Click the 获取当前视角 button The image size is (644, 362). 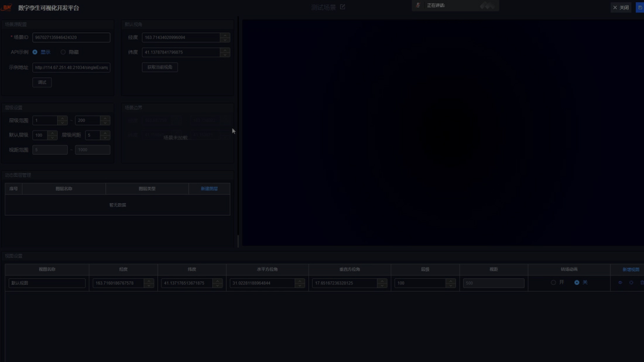[x=159, y=67]
